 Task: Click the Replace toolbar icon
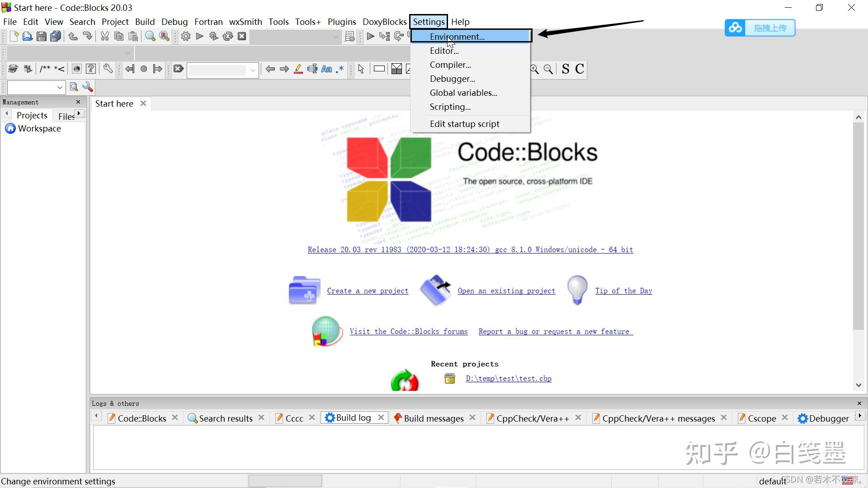[x=164, y=36]
